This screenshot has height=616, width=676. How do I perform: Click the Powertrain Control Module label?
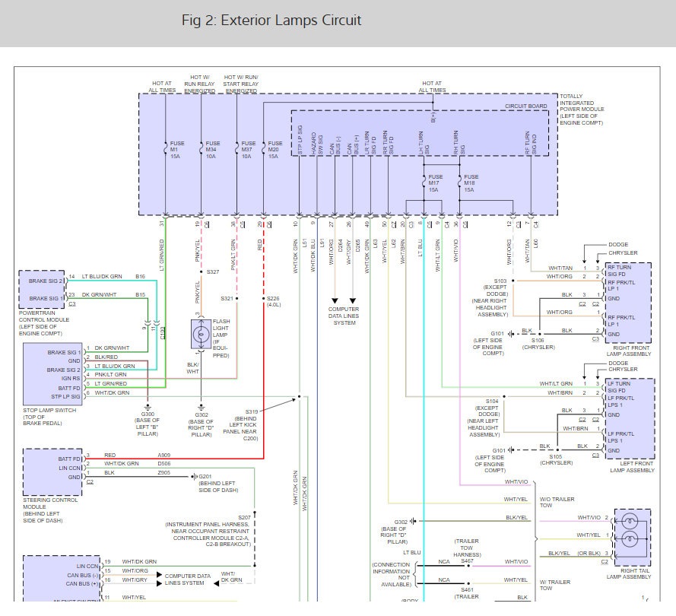pos(43,323)
